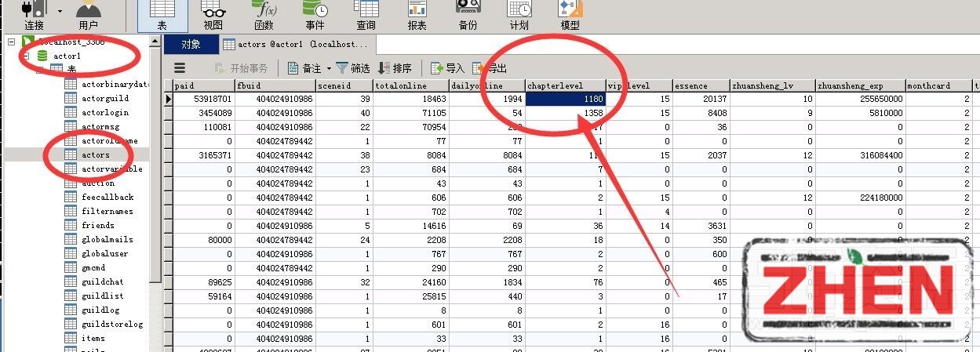Click the zhuansheng_exp column header

860,85
